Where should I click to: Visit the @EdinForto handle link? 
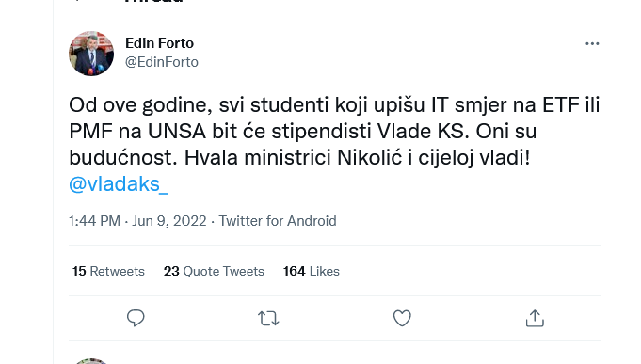[x=162, y=62]
